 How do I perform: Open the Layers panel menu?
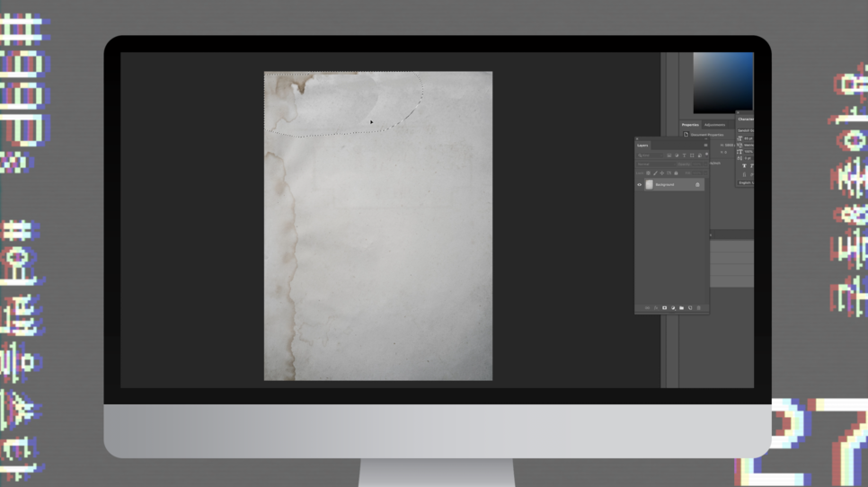tap(705, 145)
